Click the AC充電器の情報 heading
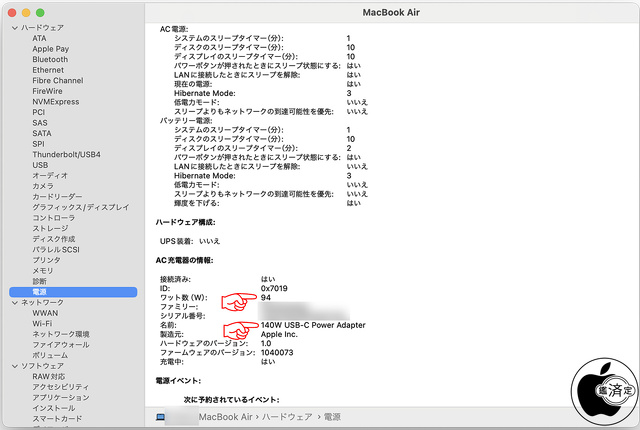Viewport: 640px width, 430px height. click(184, 261)
